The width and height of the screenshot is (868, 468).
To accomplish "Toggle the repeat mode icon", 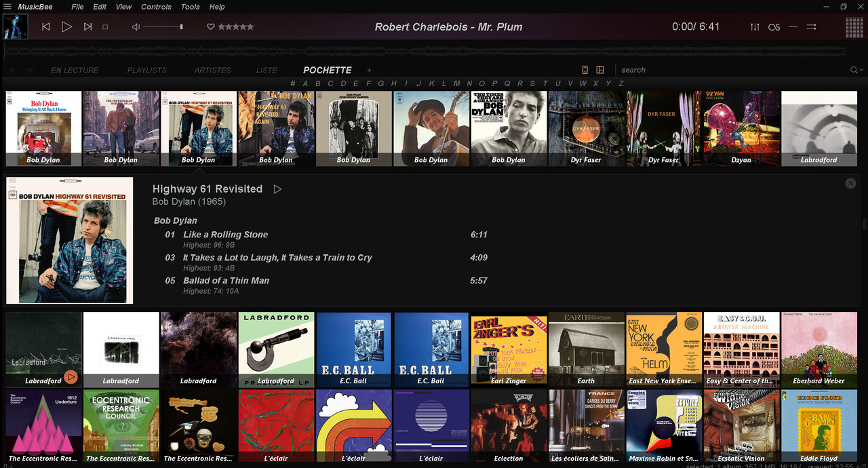I will point(793,27).
